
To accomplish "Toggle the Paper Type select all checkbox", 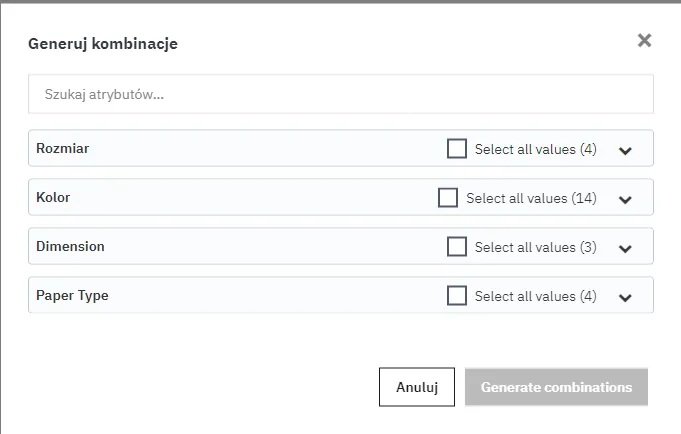I will [457, 296].
